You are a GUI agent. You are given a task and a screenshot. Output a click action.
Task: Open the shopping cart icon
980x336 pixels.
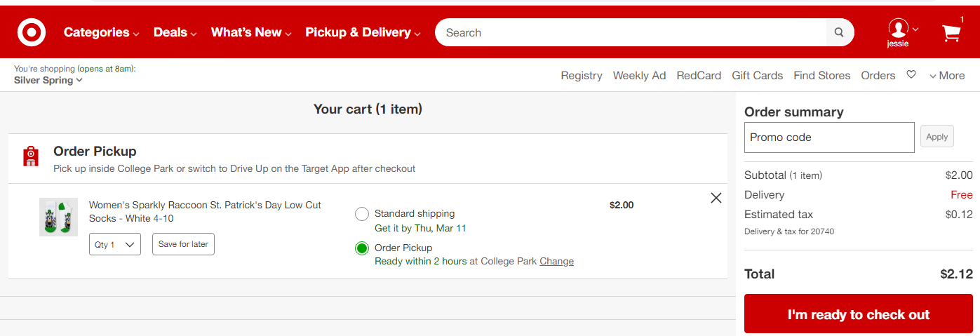coord(951,33)
